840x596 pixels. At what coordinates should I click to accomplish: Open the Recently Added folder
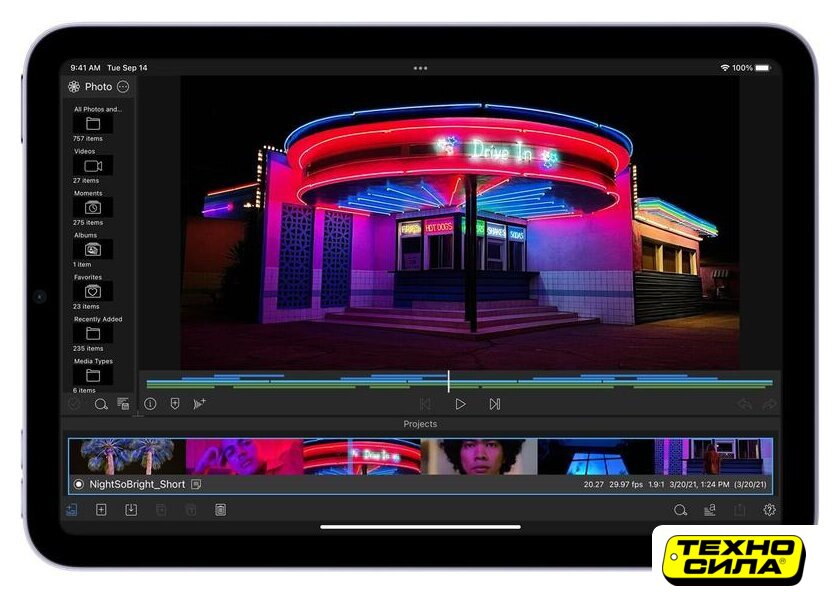(x=93, y=333)
